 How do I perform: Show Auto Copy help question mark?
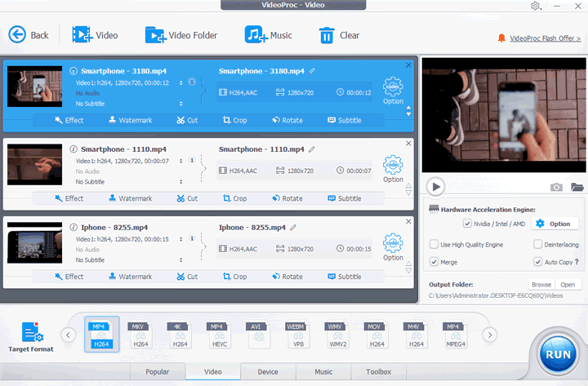click(577, 262)
